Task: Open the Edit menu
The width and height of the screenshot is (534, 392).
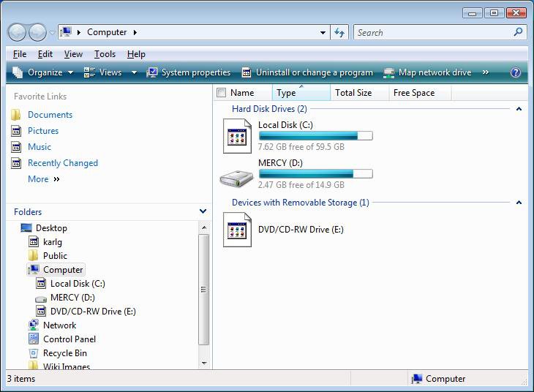Action: point(45,54)
